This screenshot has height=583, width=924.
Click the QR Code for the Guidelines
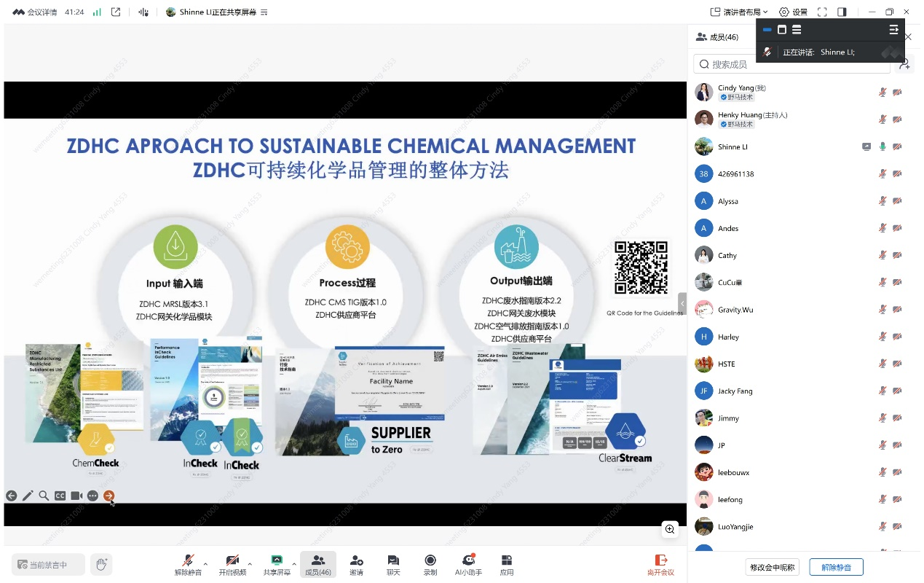pos(641,267)
